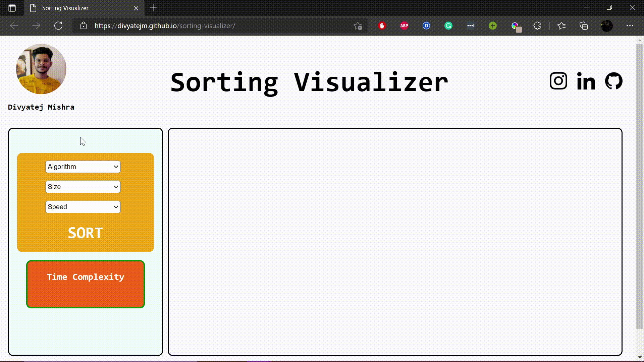Open the LinkedIn icon link
This screenshot has width=644, height=362.
pyautogui.click(x=586, y=81)
